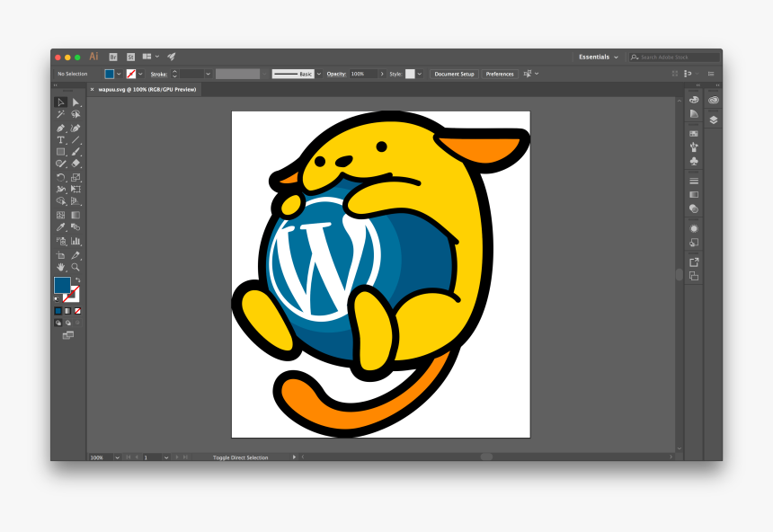The image size is (773, 532).
Task: Open the Color palette panel
Action: click(694, 100)
